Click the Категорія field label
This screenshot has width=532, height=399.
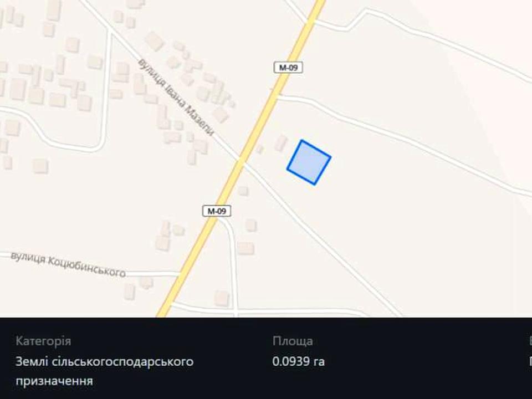43,341
